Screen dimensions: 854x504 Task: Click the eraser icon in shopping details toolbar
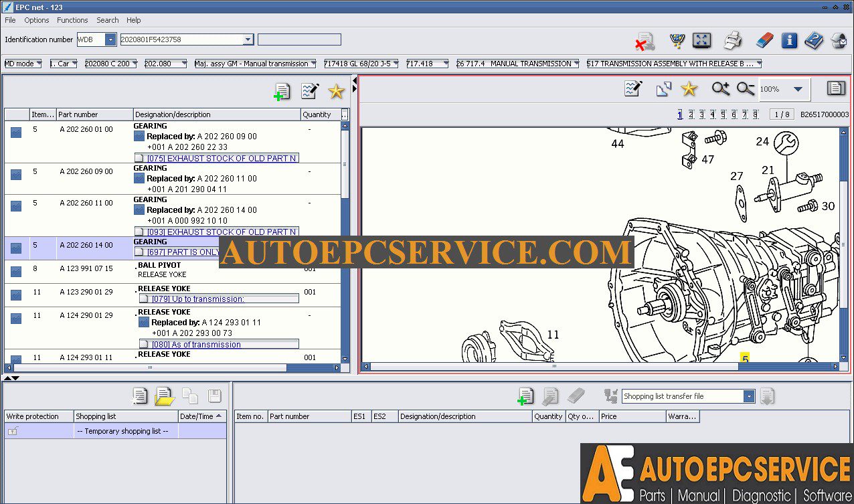pyautogui.click(x=576, y=396)
